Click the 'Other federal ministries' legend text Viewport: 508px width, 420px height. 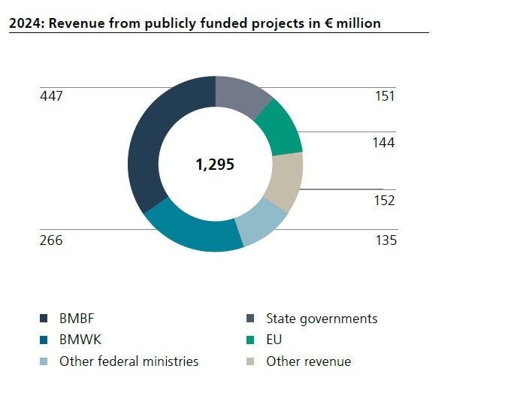point(129,361)
